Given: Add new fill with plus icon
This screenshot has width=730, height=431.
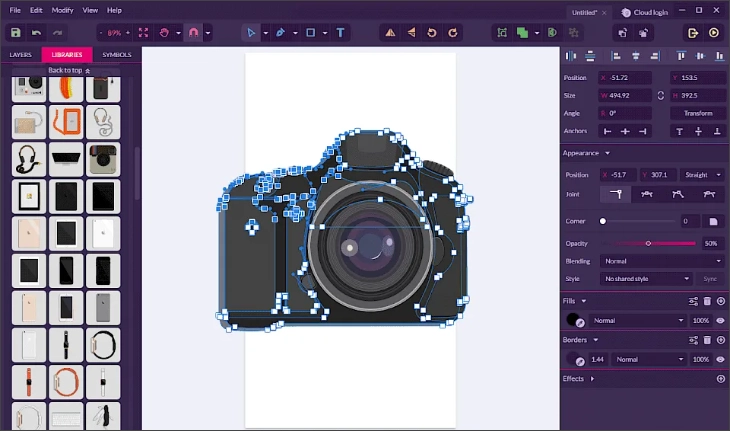Looking at the screenshot, I should pos(721,301).
